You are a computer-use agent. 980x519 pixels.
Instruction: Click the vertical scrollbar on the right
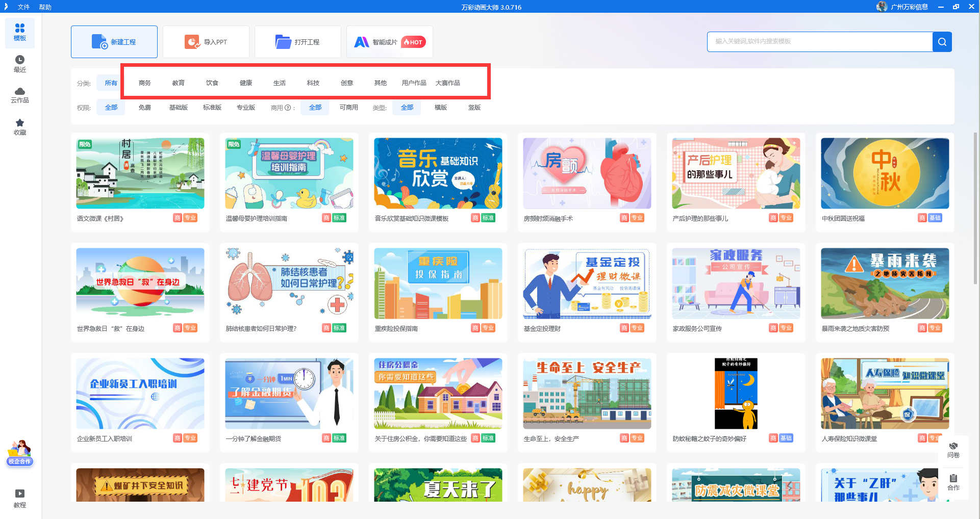pos(975,207)
